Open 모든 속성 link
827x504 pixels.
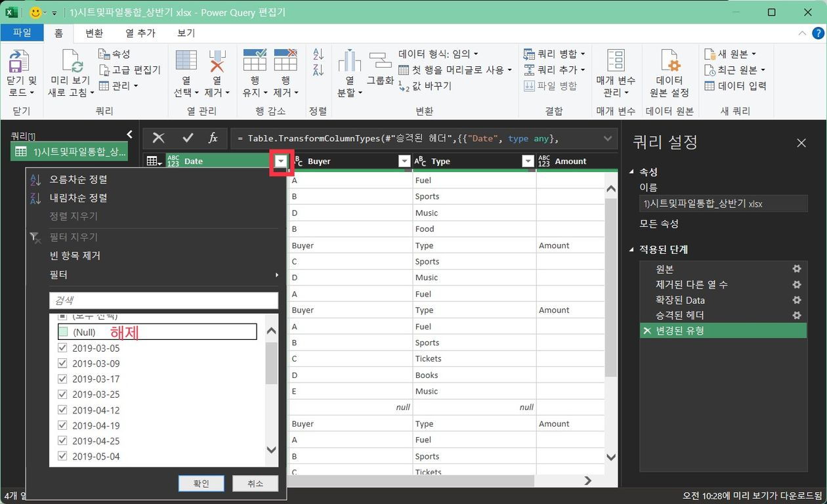tap(659, 224)
